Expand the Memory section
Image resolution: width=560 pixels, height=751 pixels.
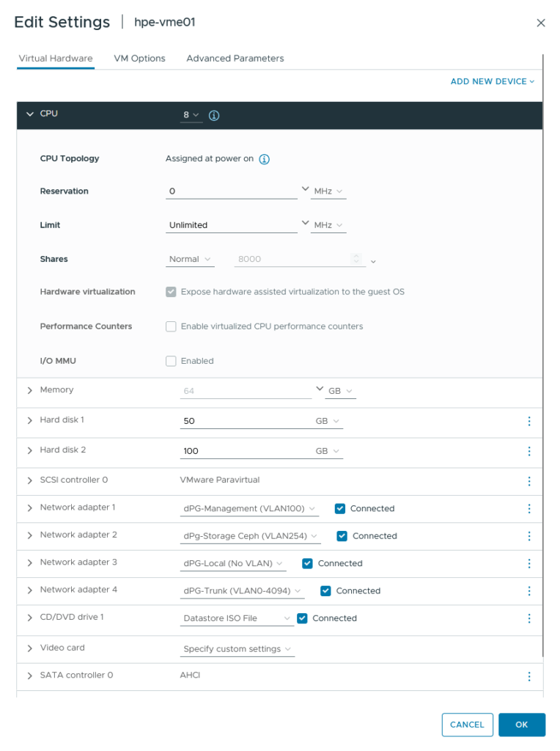coord(30,391)
